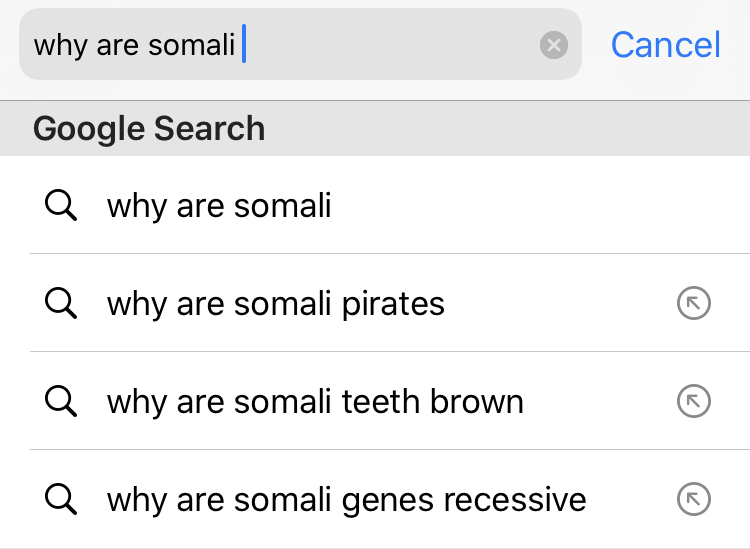Image resolution: width=750 pixels, height=549 pixels.
Task: Clear the search text with the X icon
Action: pos(554,45)
